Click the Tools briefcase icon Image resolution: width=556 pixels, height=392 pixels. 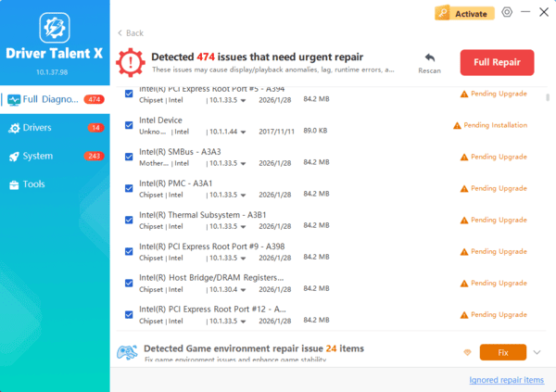coord(14,184)
